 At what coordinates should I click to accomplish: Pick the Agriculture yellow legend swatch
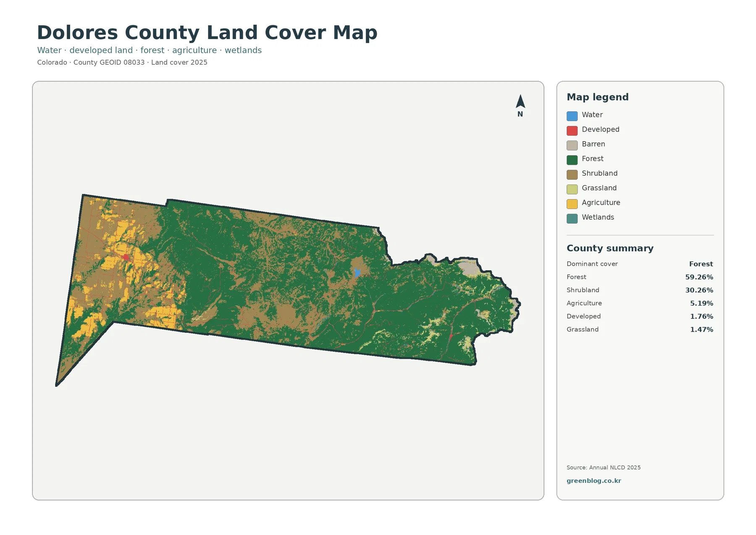[x=572, y=204]
